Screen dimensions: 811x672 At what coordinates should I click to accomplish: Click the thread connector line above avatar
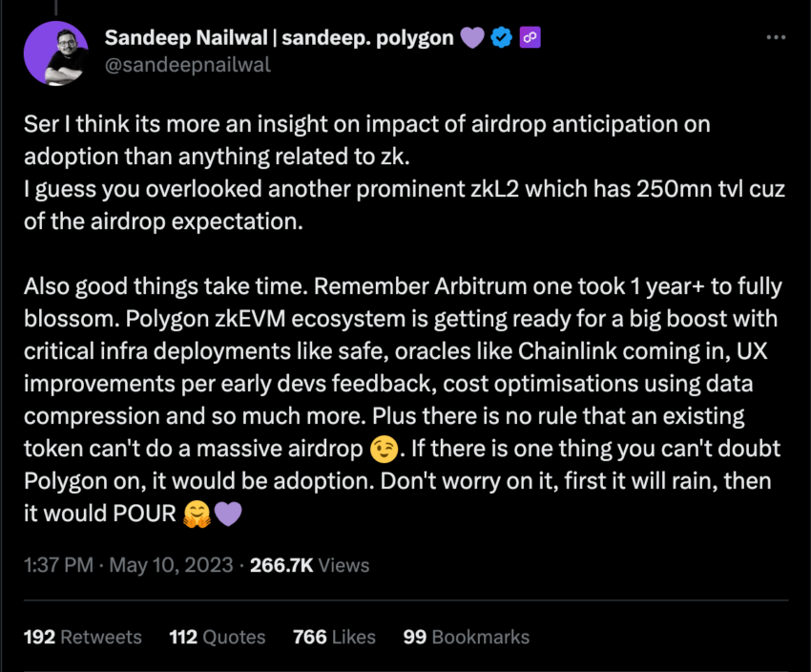[x=56, y=8]
